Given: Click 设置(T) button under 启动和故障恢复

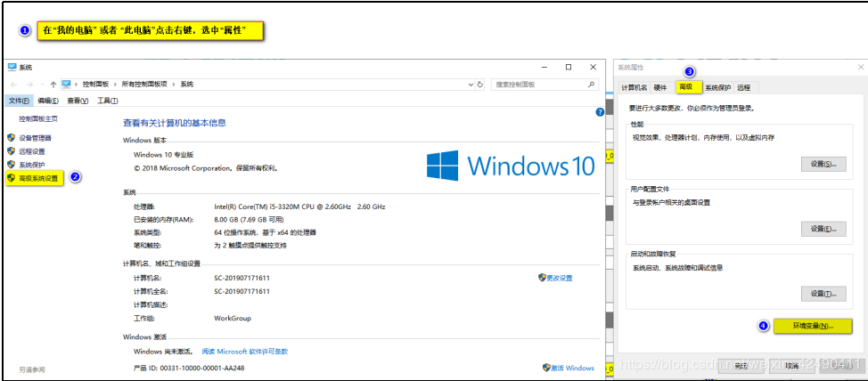Looking at the screenshot, I should [x=823, y=294].
